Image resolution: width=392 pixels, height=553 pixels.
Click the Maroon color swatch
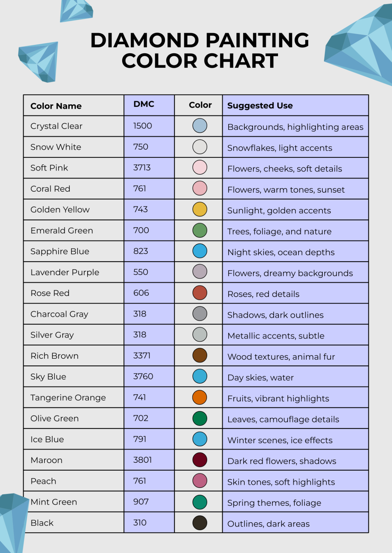pos(200,460)
